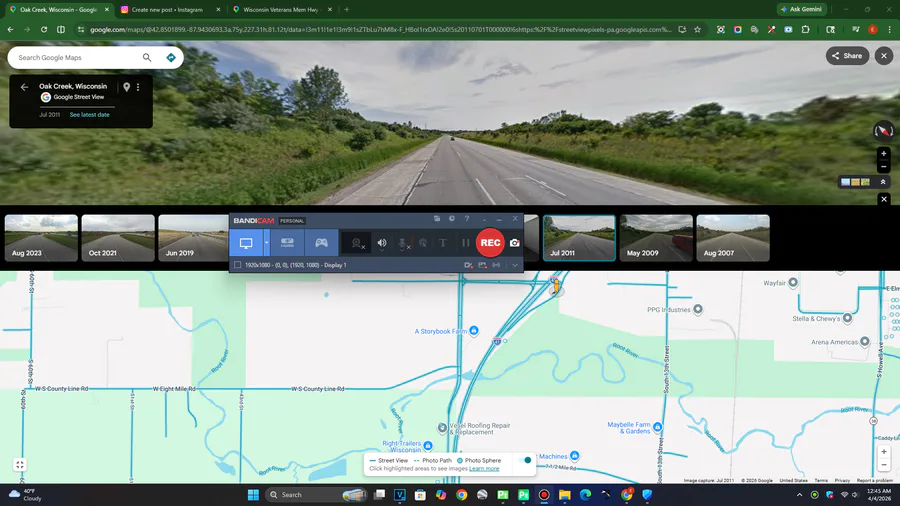Open File Explorer from the taskbar
This screenshot has width=900, height=506.
tap(565, 495)
